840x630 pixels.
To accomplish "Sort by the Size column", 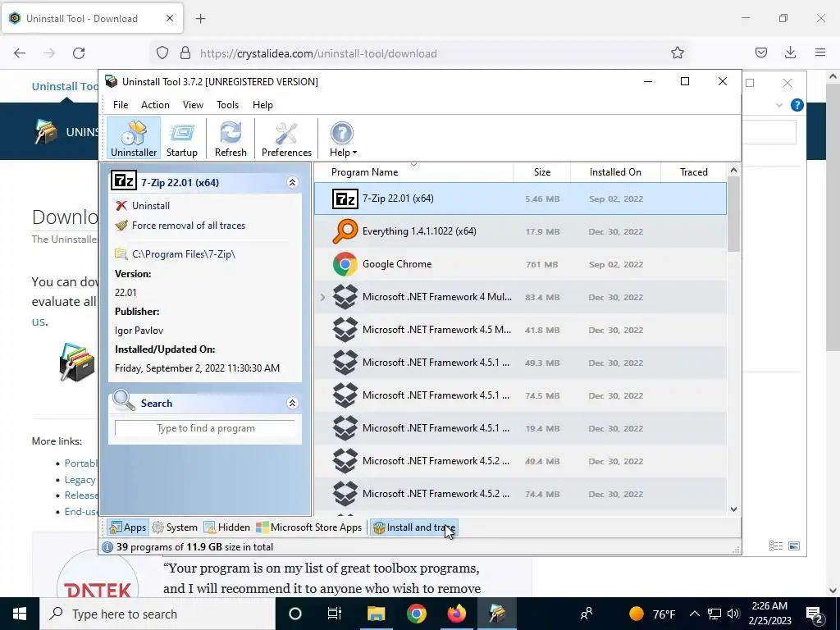I will (x=541, y=172).
